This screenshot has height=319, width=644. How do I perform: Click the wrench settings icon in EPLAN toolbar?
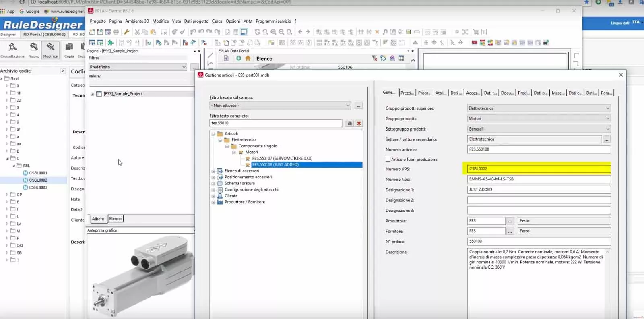[126, 32]
